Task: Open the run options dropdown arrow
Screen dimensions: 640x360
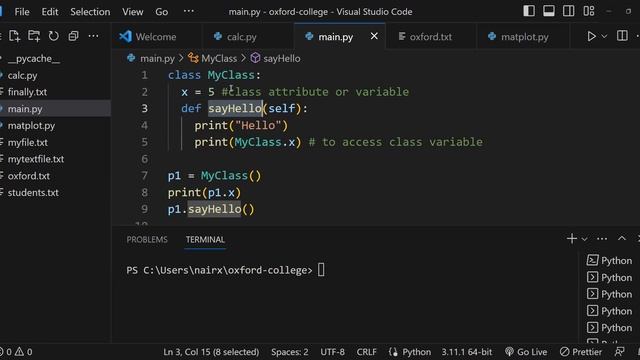Action: coord(604,36)
